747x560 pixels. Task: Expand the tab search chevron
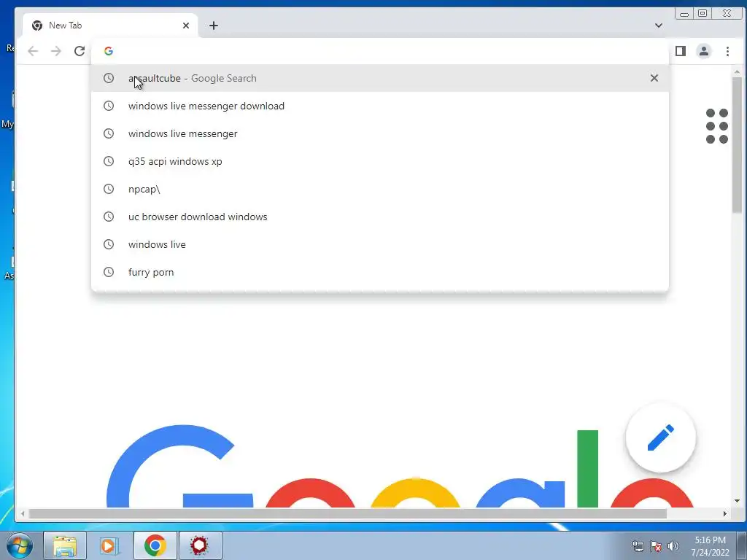[x=659, y=26]
